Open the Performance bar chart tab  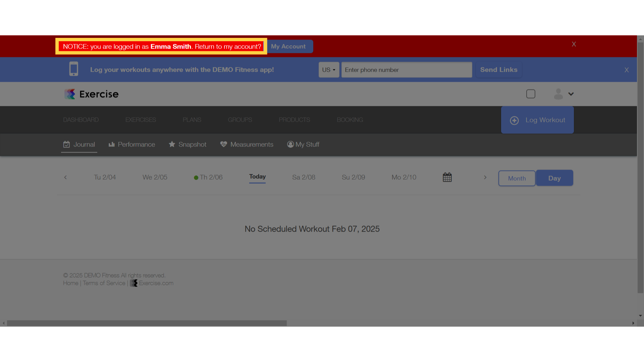131,144
